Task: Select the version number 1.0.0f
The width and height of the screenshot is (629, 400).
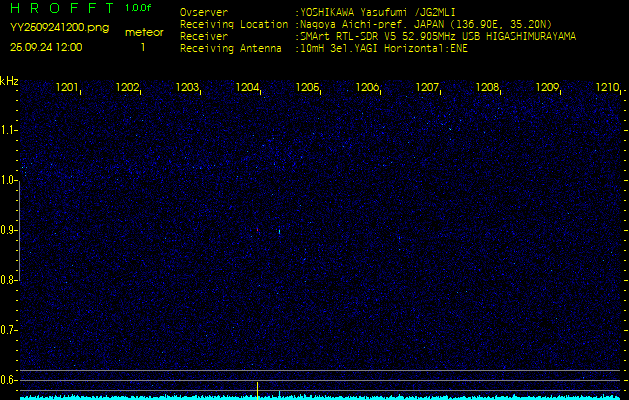Action: [139, 8]
